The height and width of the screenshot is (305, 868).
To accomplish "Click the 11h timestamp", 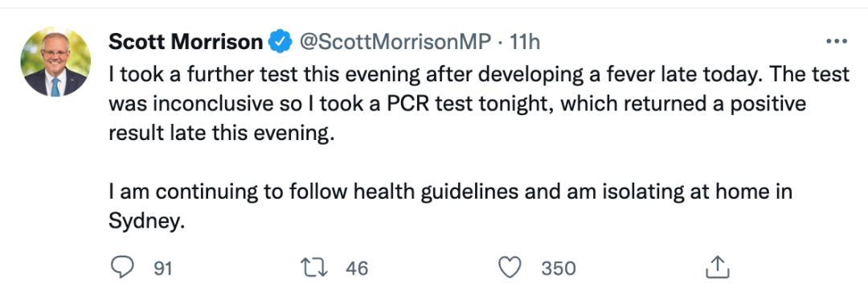I will coord(525,42).
